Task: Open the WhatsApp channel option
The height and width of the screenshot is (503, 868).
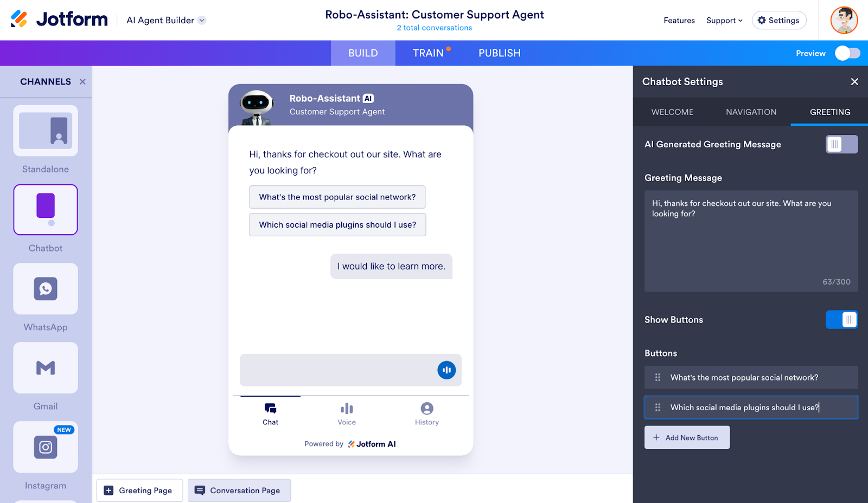Action: (x=45, y=289)
